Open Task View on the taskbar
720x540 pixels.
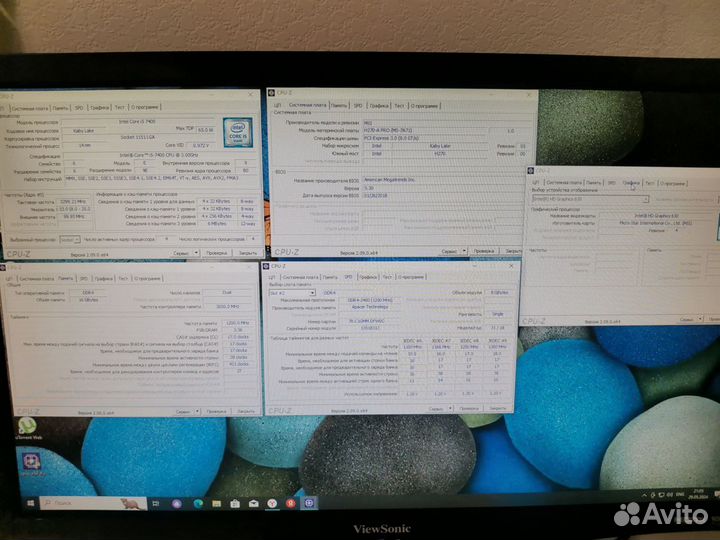tap(156, 504)
